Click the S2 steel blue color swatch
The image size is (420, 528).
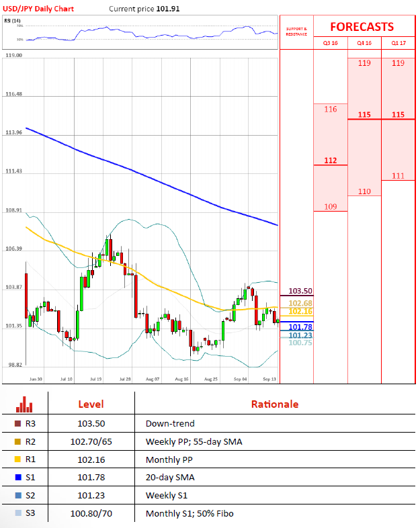[18, 495]
